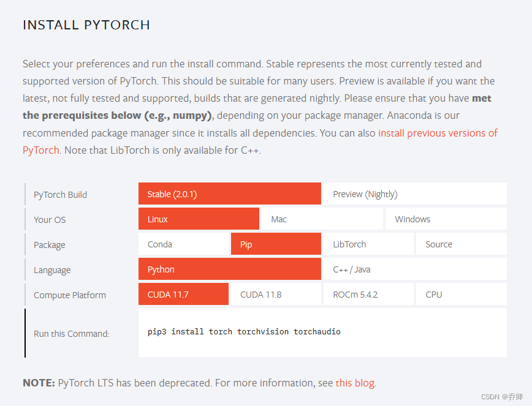Screen dimensions: 532x406
Task: Pick CPU as the compute platform
Action: [462, 294]
